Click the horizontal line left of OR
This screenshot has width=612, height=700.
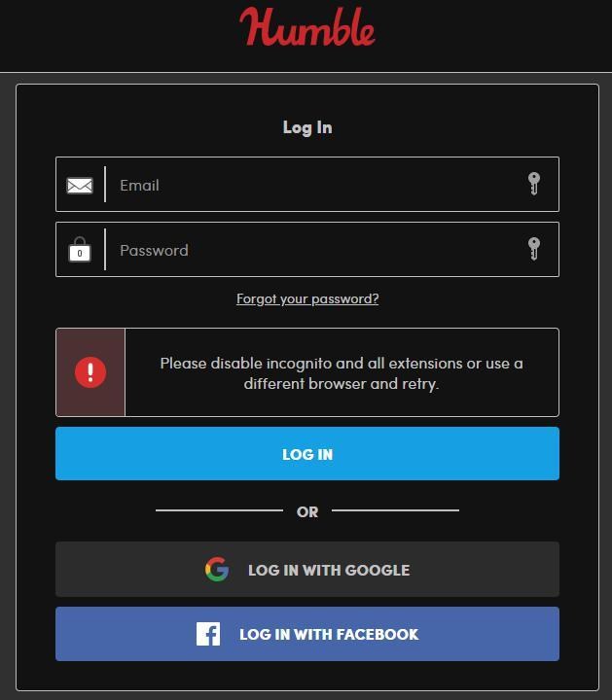tap(219, 509)
